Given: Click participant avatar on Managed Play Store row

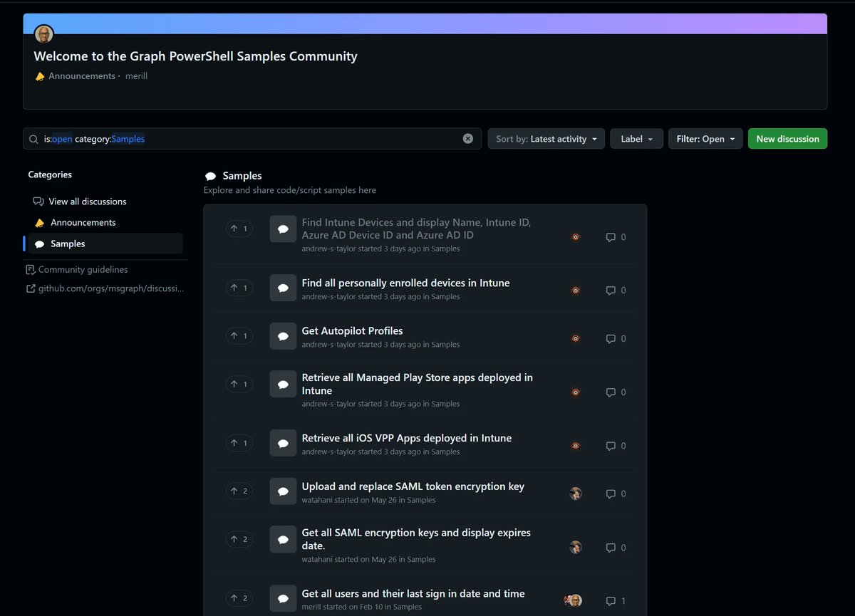Looking at the screenshot, I should [x=576, y=392].
